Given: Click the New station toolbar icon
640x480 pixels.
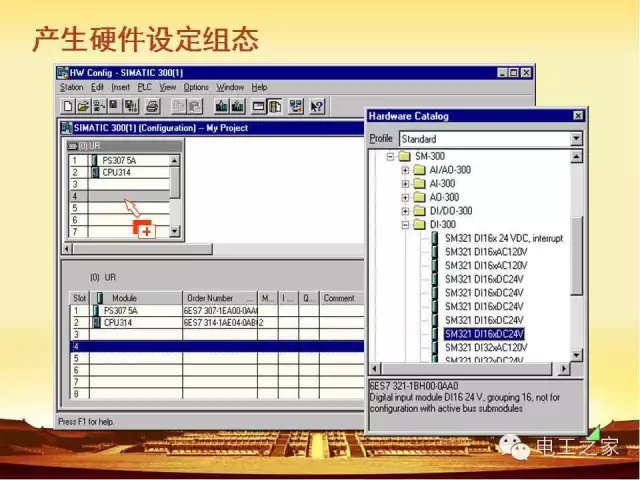Looking at the screenshot, I should (67, 105).
